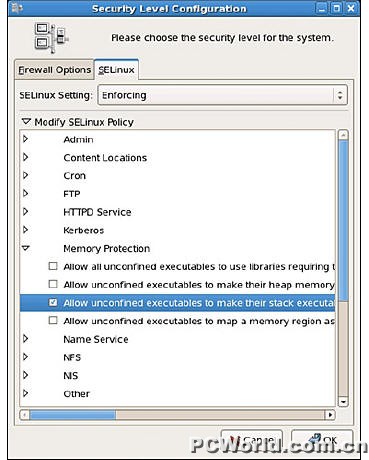This screenshot has height=460, width=369.
Task: Maximize the Security Level Configuration window
Action: (x=336, y=8)
